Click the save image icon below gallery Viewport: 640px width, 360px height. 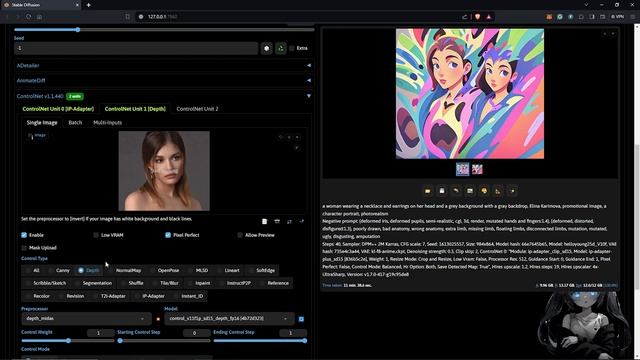point(442,191)
